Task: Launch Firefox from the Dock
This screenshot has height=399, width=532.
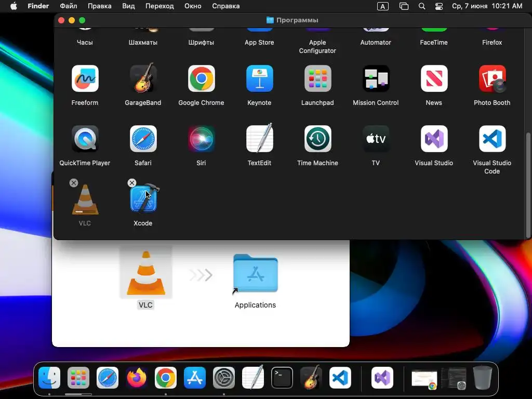Action: click(x=137, y=378)
